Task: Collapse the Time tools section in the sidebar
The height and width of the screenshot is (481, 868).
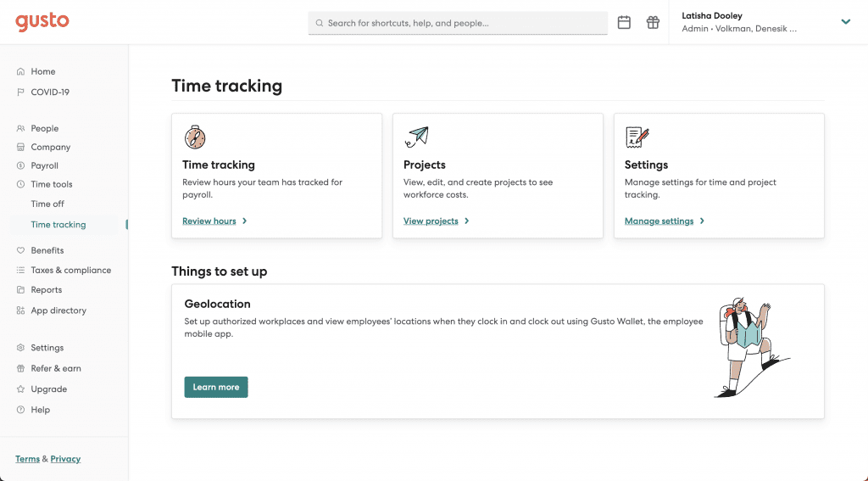Action: tap(51, 184)
